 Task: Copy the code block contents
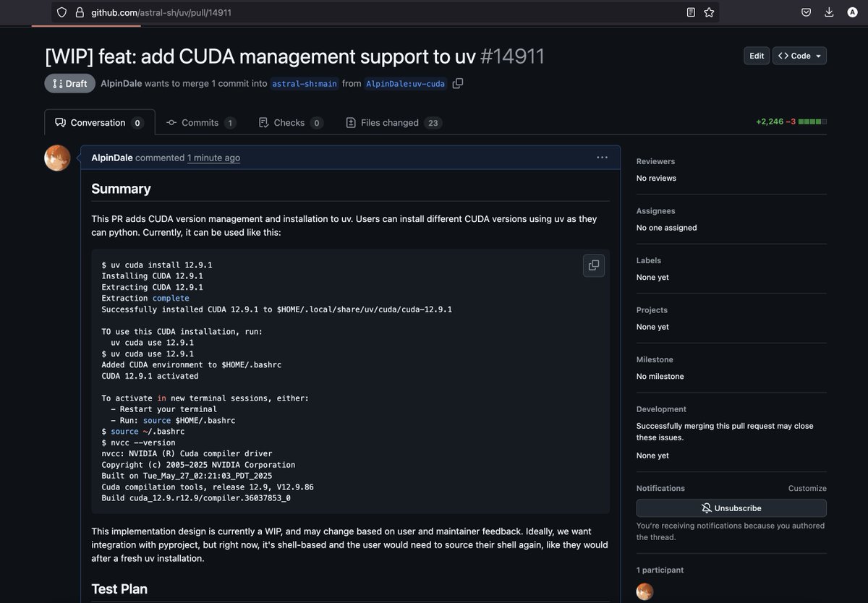click(x=594, y=265)
